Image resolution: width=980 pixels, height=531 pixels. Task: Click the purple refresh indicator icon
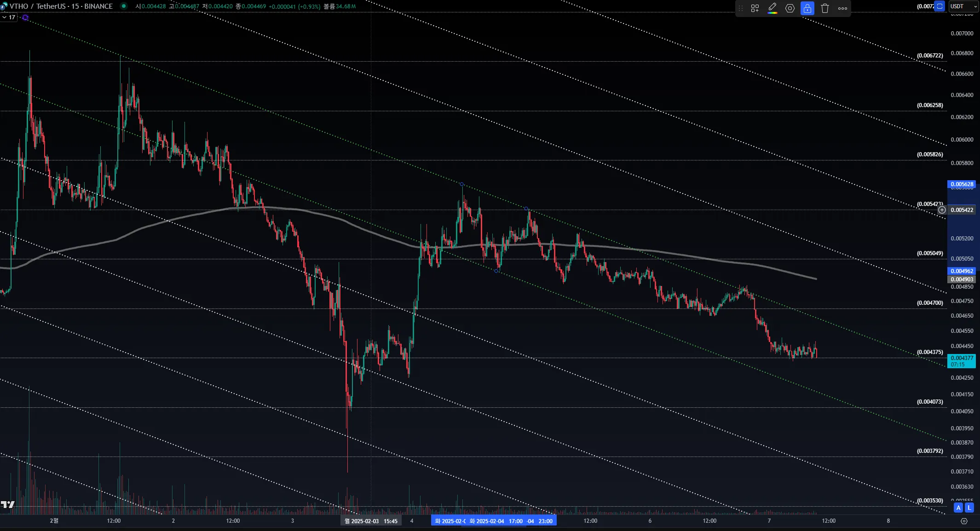point(25,17)
